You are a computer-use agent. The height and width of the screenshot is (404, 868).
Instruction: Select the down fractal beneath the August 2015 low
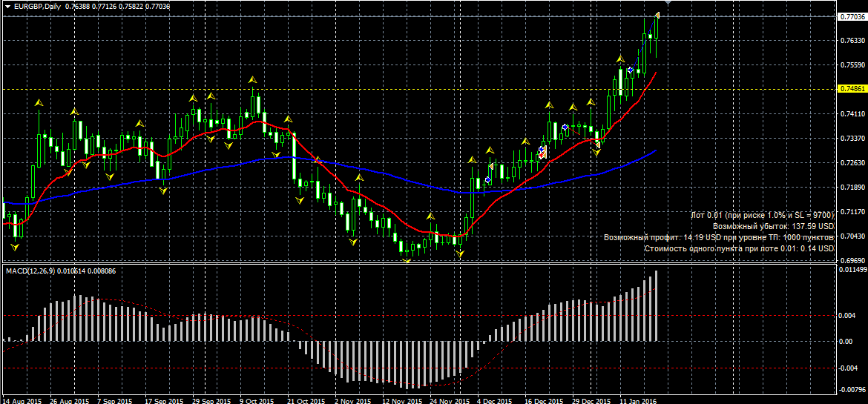(15, 247)
